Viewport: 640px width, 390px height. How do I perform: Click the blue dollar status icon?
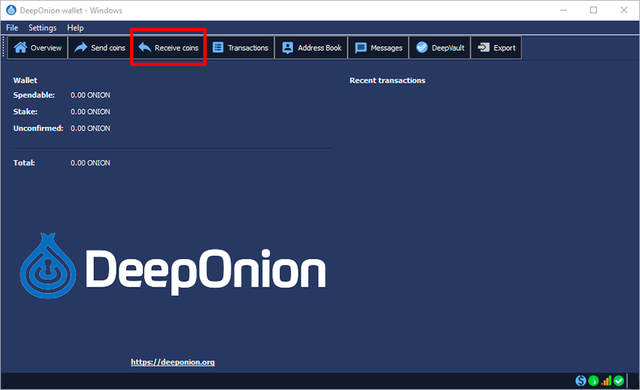pos(580,381)
